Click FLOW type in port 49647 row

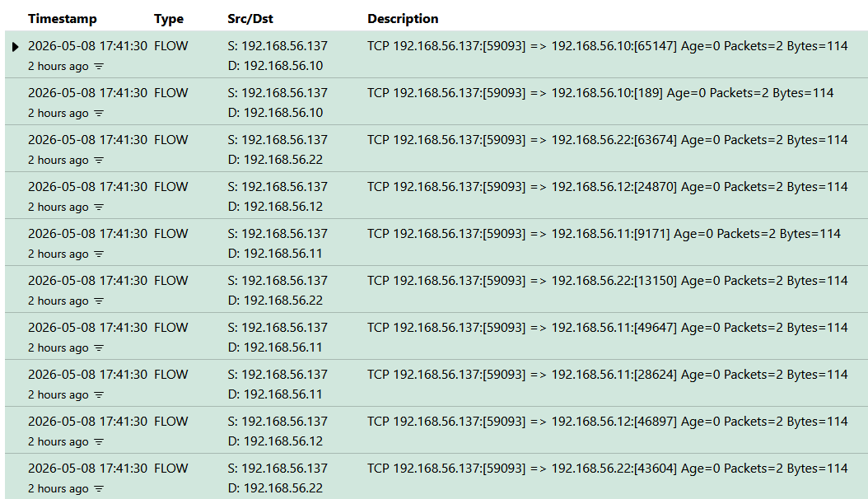click(x=171, y=328)
